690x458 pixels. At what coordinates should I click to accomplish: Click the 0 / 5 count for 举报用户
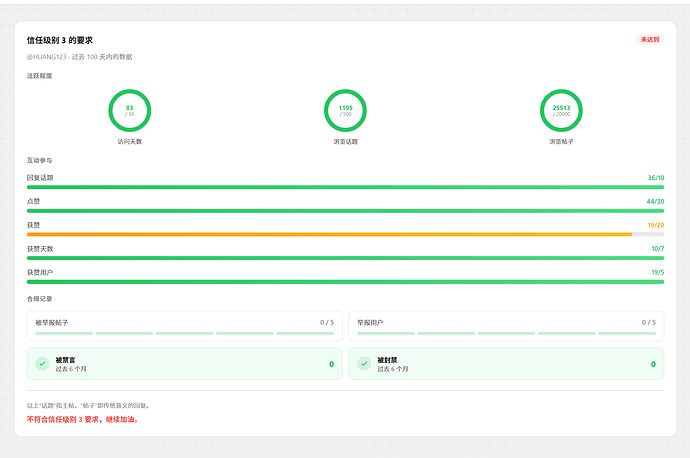coord(649,322)
